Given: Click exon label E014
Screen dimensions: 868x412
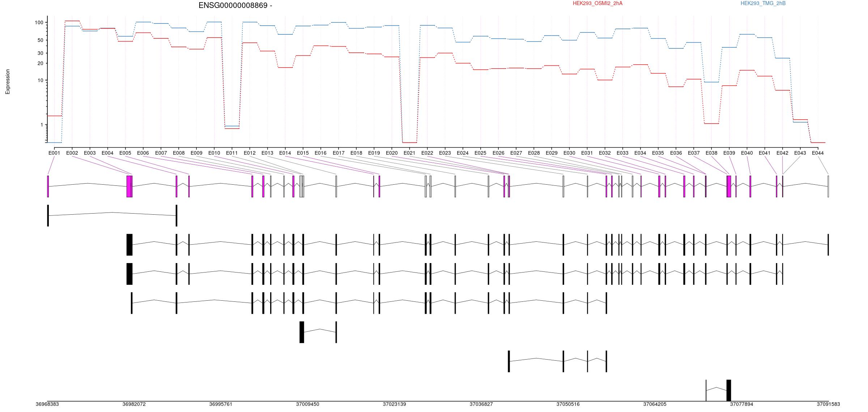Looking at the screenshot, I should pyautogui.click(x=285, y=153).
